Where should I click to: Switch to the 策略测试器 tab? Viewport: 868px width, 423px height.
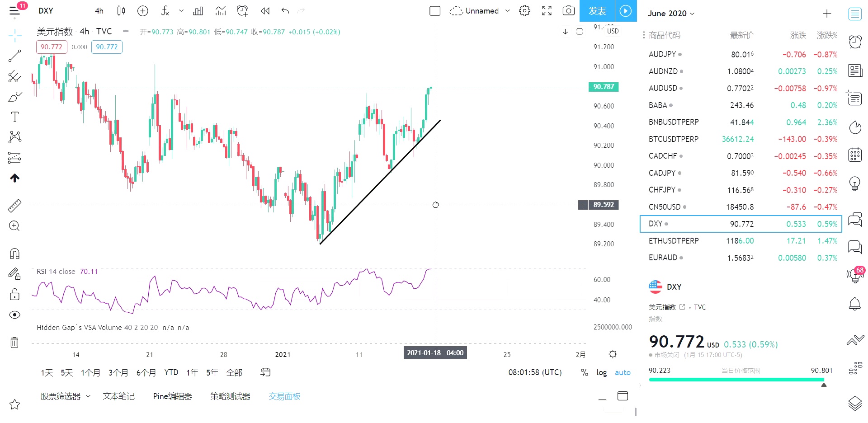(x=230, y=396)
